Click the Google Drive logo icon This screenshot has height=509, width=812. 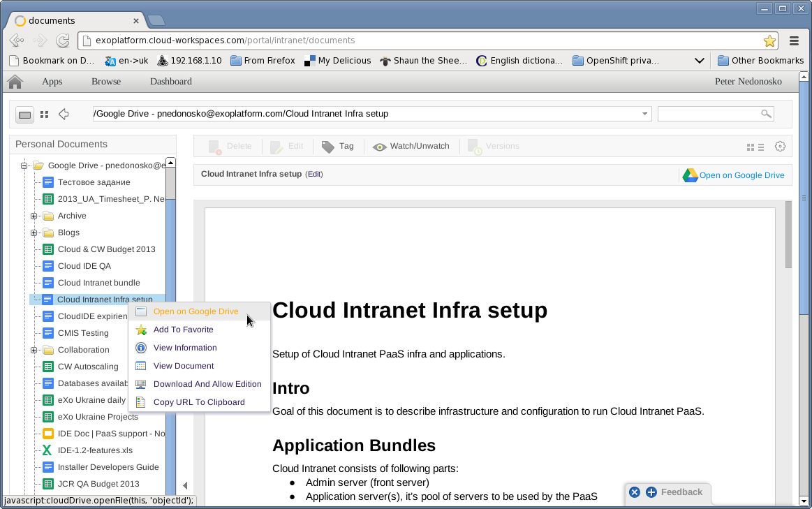(x=690, y=175)
